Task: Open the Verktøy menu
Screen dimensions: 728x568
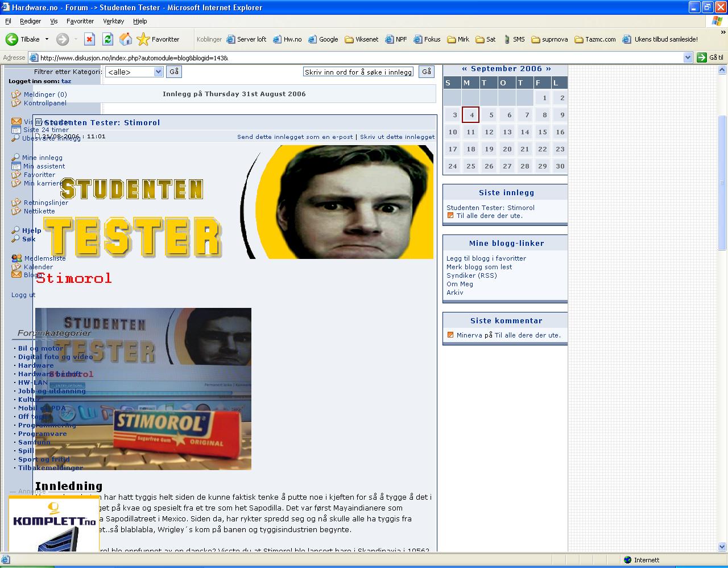Action: coord(114,21)
